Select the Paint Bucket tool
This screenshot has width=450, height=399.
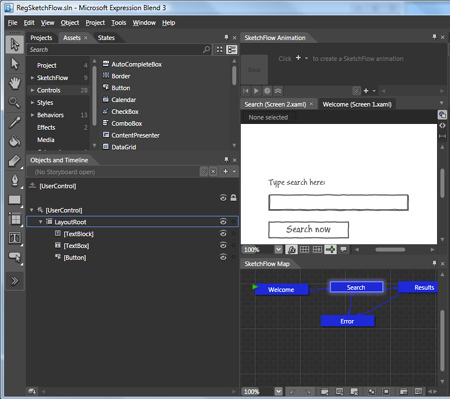[15, 141]
